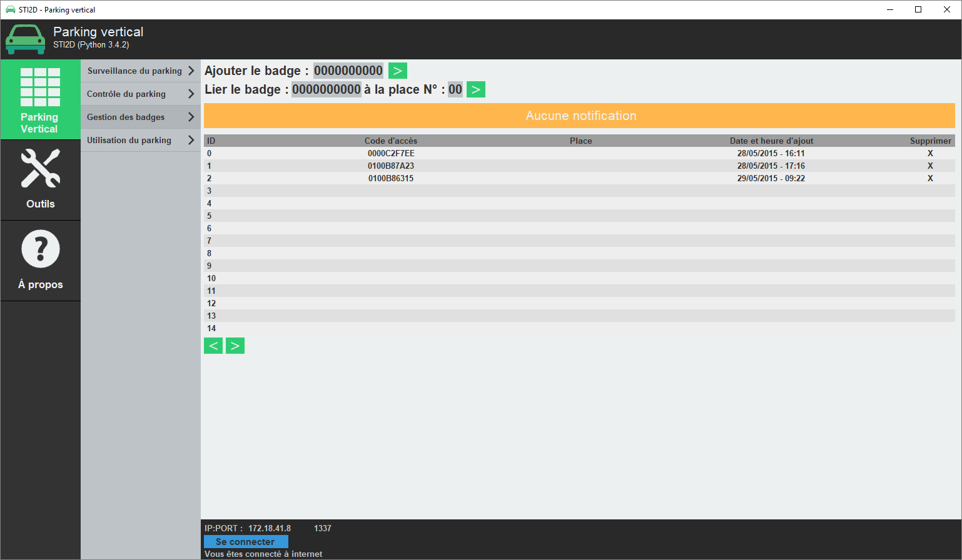
Task: Delete badge 0100B87A23 with its X
Action: click(x=930, y=166)
